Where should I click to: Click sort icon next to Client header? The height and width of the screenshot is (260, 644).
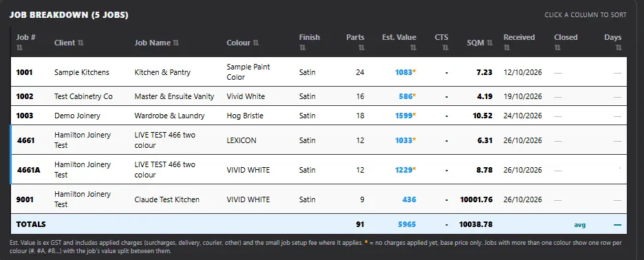coord(80,43)
